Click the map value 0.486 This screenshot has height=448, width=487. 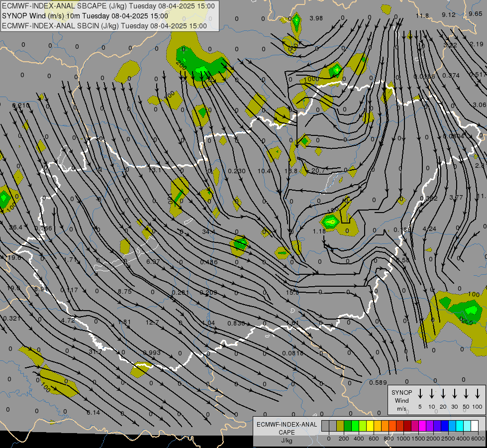209,262
